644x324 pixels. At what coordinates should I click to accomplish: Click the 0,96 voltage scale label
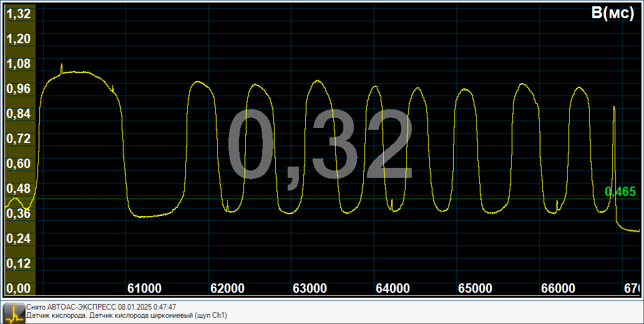click(x=19, y=89)
